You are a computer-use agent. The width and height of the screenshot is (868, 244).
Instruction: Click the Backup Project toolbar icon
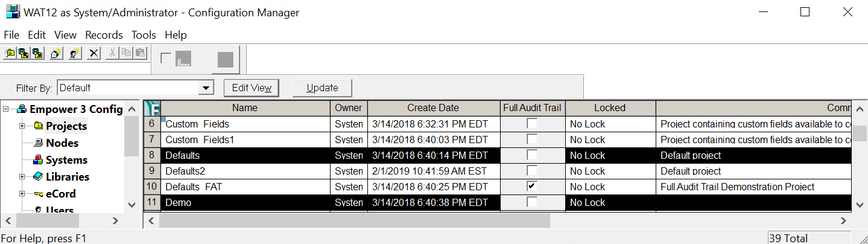click(x=24, y=53)
